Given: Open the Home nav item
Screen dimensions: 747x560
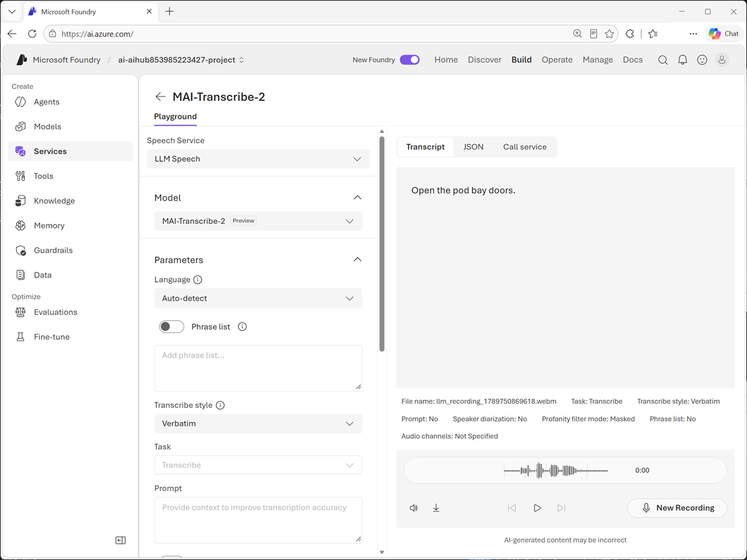Looking at the screenshot, I should (x=446, y=60).
